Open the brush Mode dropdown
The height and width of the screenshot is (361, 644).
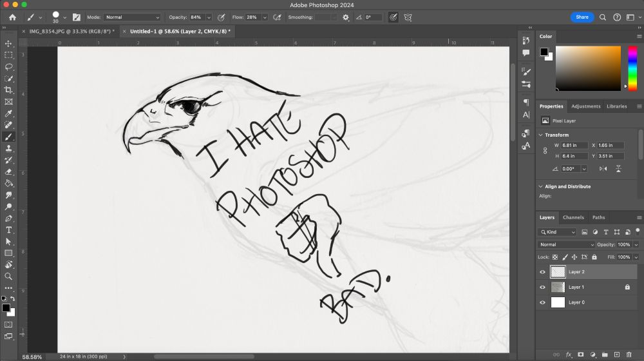132,17
